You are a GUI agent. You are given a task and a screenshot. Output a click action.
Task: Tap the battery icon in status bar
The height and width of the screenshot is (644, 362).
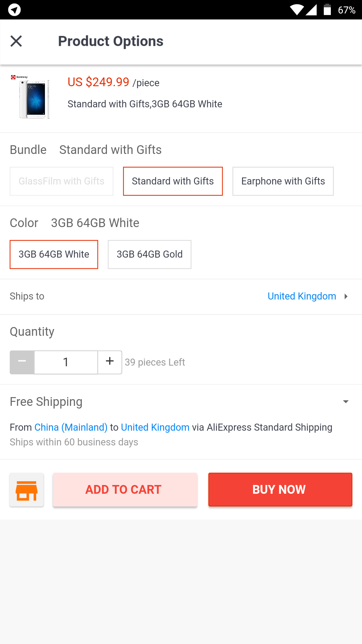[x=327, y=10]
